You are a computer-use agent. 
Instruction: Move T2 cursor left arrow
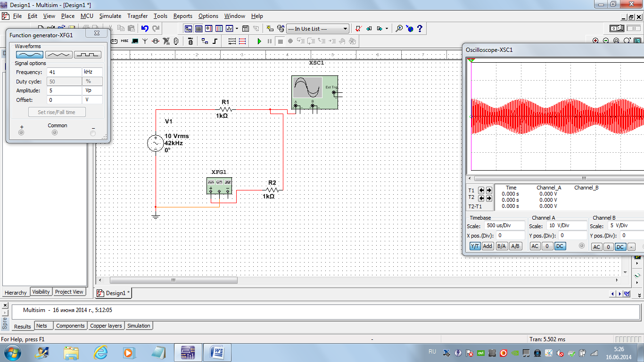point(481,198)
